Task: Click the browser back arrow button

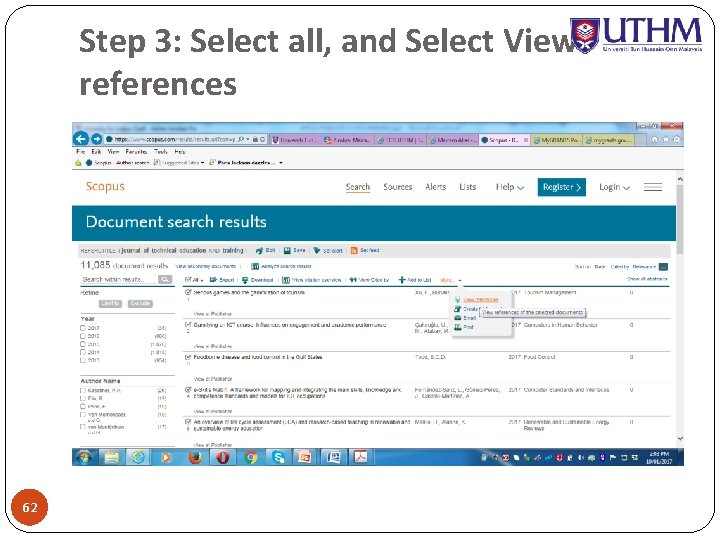Action: [81, 139]
